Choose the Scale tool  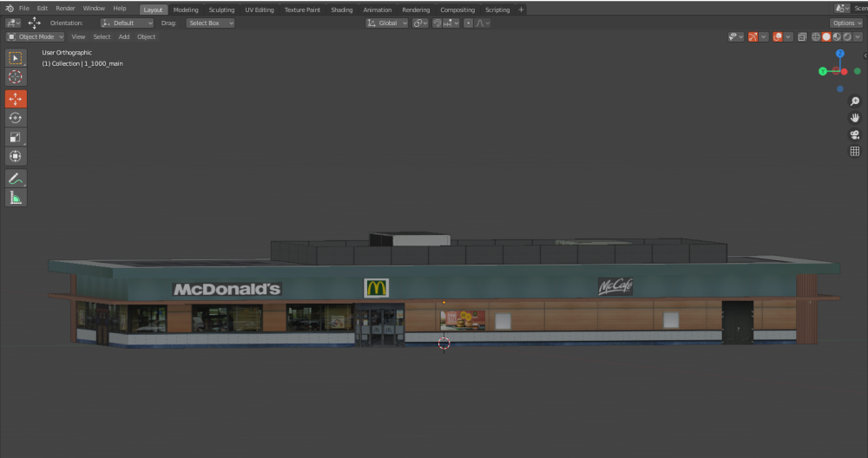click(x=16, y=137)
